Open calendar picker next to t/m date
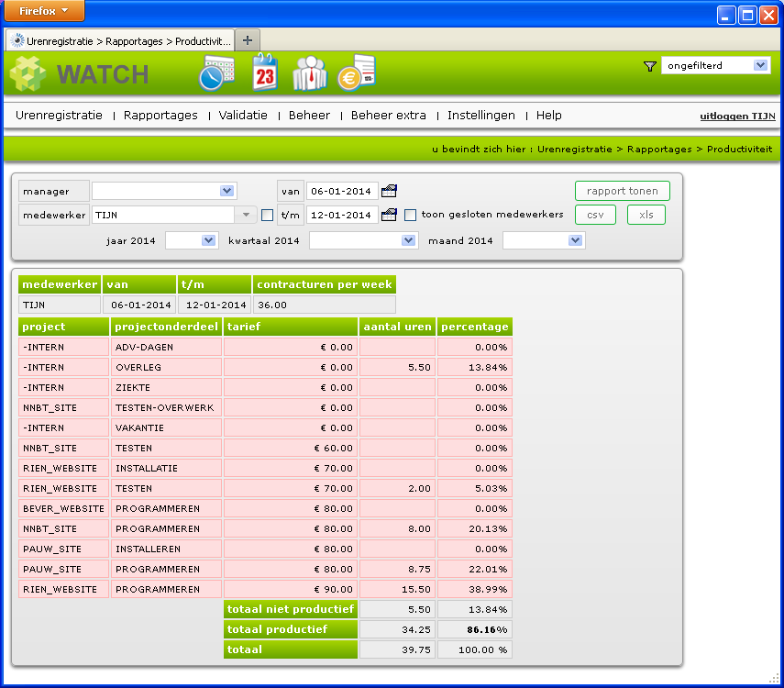 pos(389,216)
